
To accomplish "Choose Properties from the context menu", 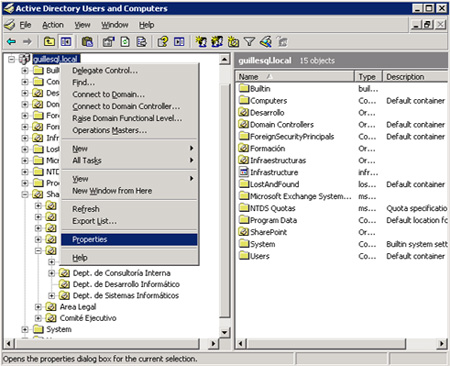I will (129, 239).
